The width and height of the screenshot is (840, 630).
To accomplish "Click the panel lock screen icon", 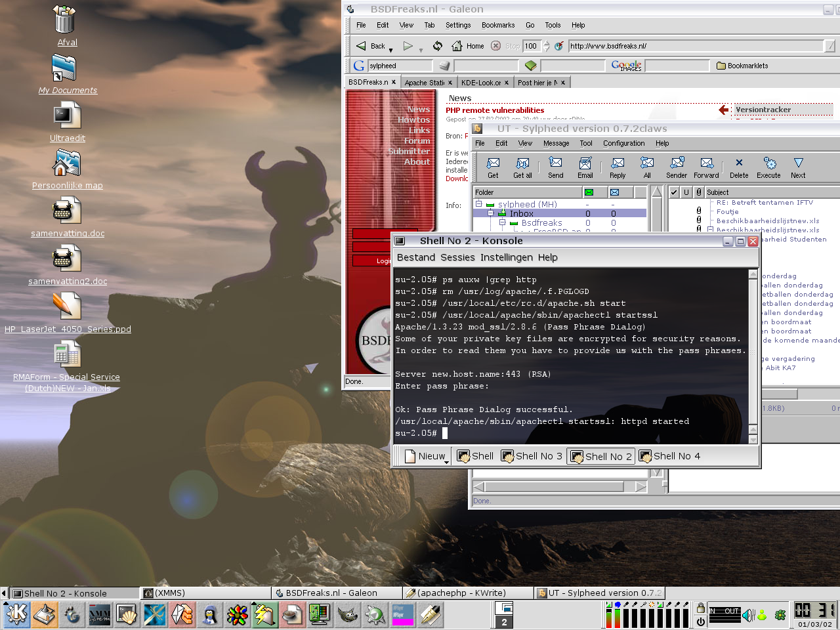I will click(x=701, y=608).
